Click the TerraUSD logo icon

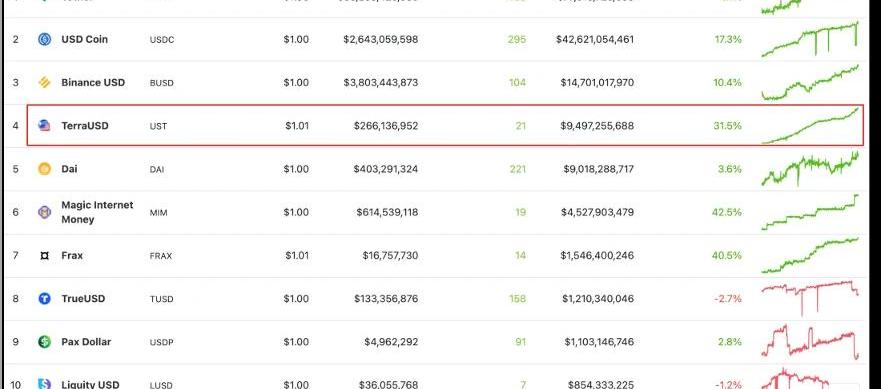pos(44,126)
